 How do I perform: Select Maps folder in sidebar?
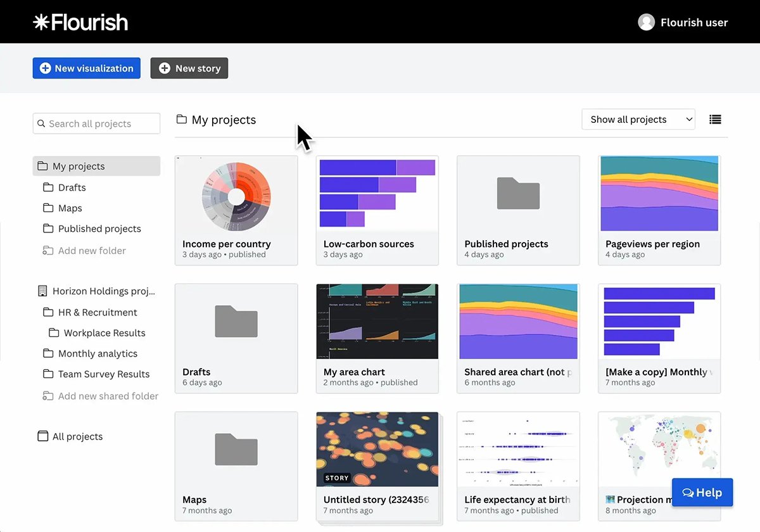pos(70,208)
